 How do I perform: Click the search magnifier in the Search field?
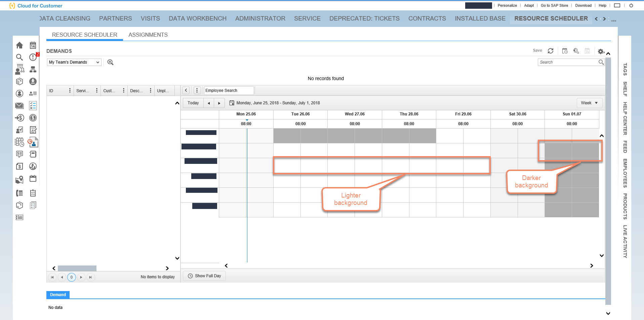pyautogui.click(x=601, y=62)
